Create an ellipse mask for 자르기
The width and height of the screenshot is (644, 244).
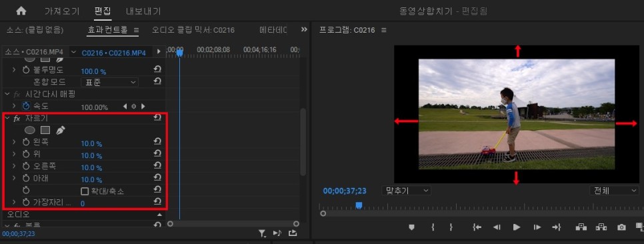(x=29, y=130)
